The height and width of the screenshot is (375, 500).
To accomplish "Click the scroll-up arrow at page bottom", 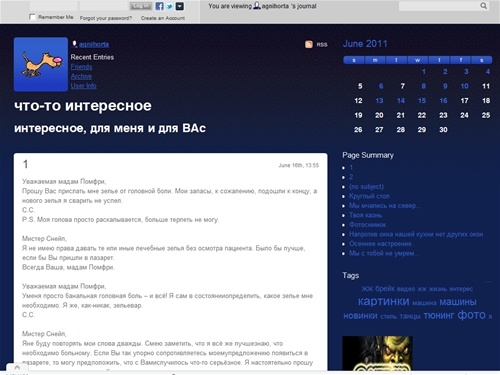I will [x=17, y=368].
